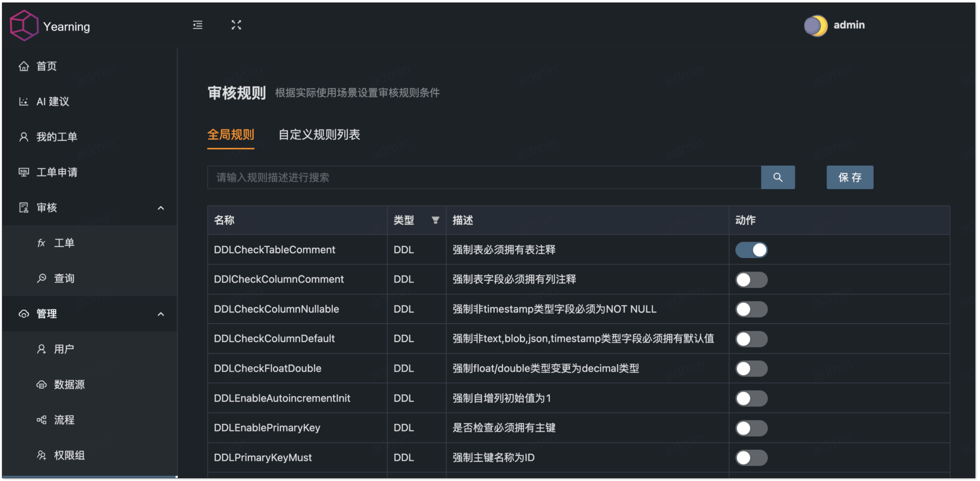Click the search magnifier button
This screenshot has height=481, width=980.
click(x=778, y=177)
